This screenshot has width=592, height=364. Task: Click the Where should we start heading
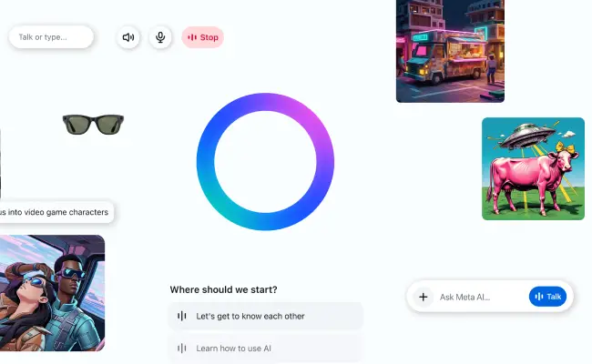point(223,289)
